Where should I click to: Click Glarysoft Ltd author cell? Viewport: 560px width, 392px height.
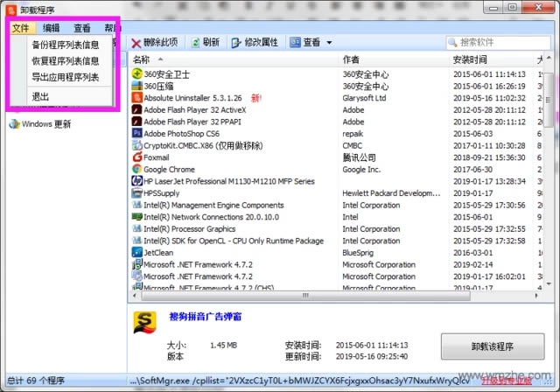pyautogui.click(x=364, y=98)
